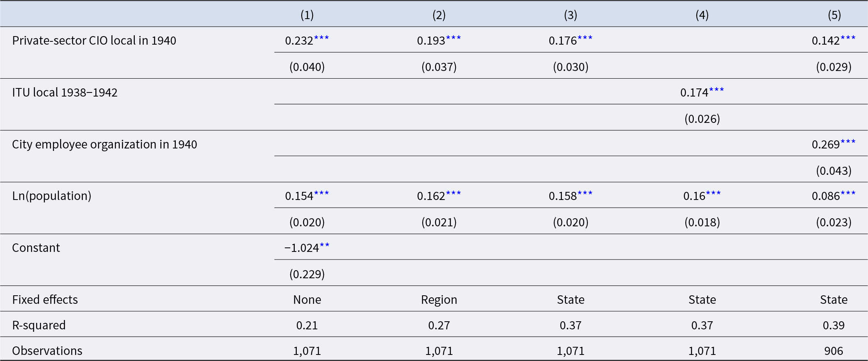Click the "ITU local 1938–1942" row label

[65, 92]
